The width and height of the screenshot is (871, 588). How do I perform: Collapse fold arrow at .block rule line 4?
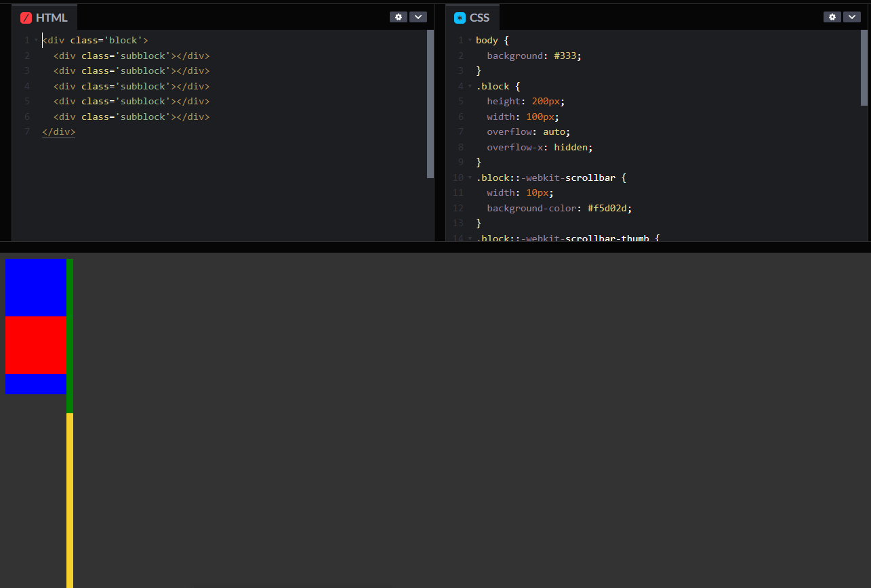coord(470,86)
